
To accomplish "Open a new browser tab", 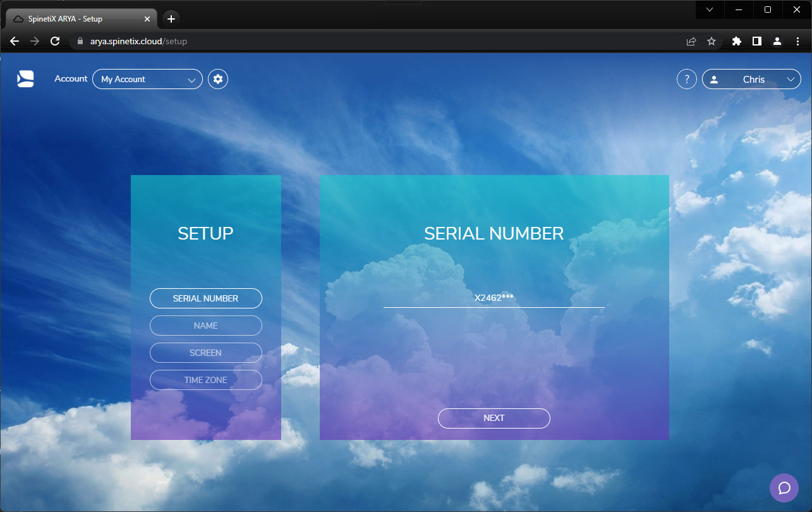I will coord(171,18).
